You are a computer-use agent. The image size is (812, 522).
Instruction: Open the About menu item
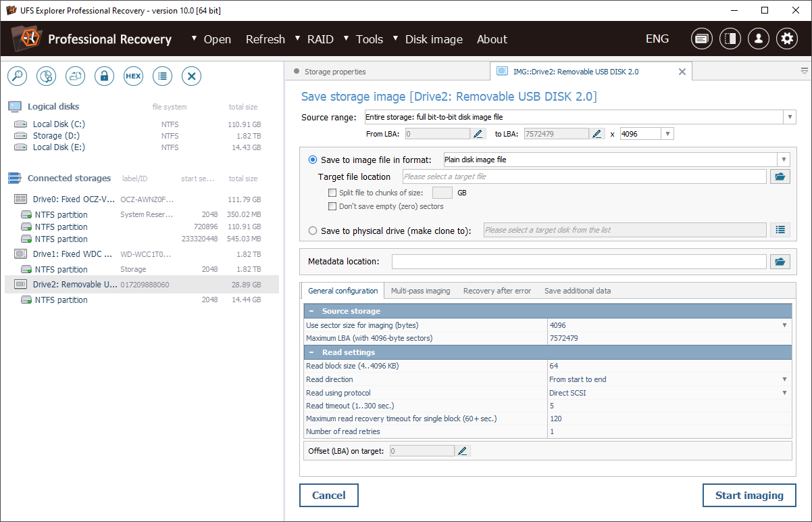tap(492, 39)
